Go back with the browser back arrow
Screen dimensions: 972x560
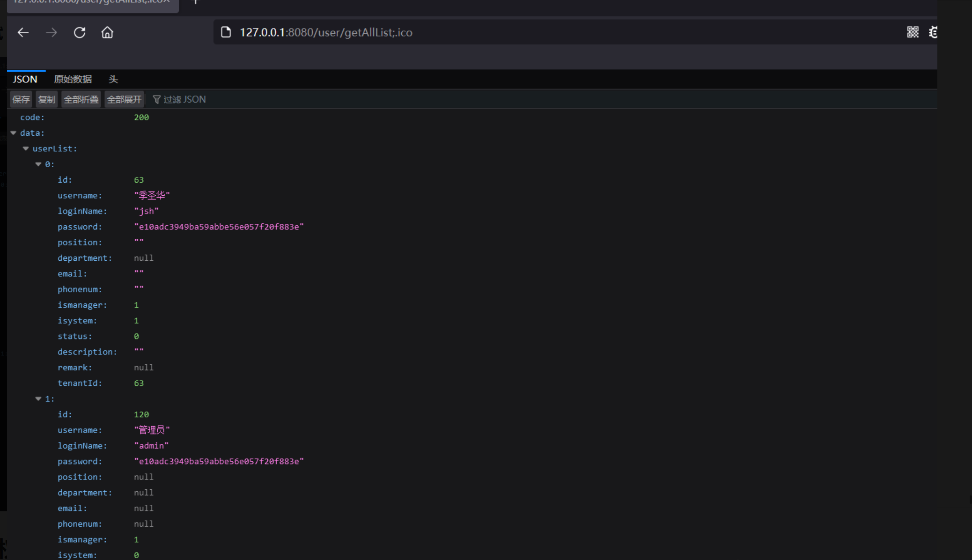(23, 32)
